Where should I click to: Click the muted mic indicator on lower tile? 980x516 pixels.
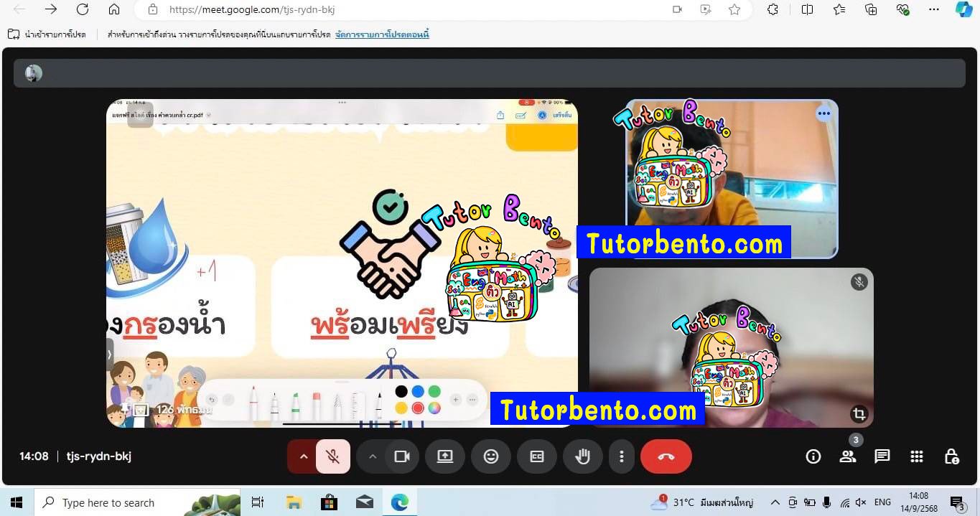(x=859, y=282)
